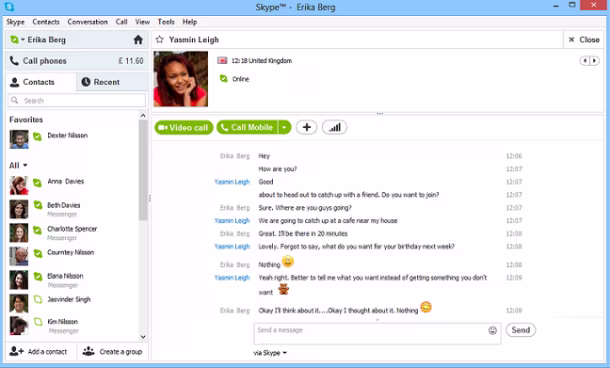Open the via Skype dropdown
Screen dimensions: 610x368
click(x=270, y=353)
